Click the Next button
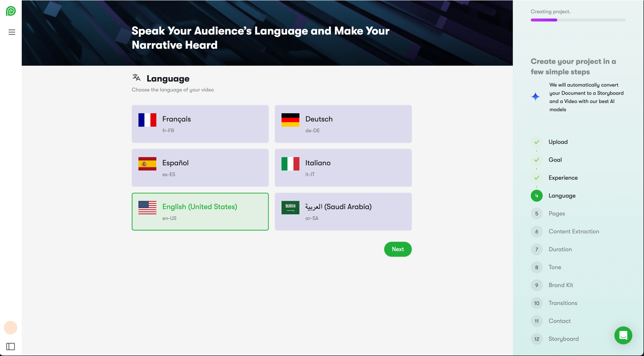This screenshot has height=356, width=644. (398, 249)
